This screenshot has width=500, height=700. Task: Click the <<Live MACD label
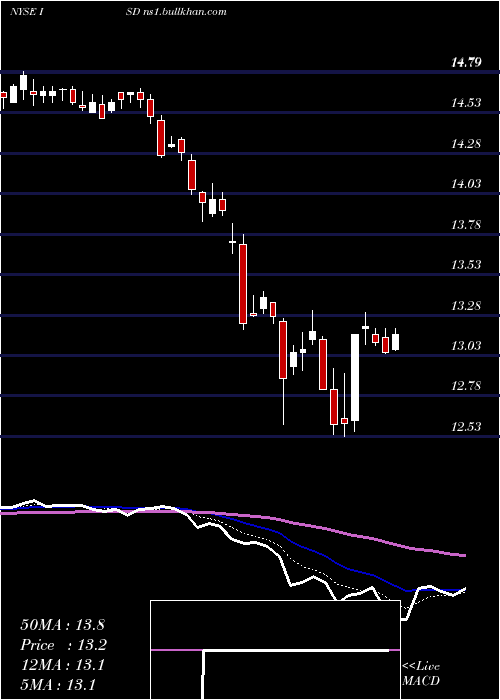coord(421,673)
